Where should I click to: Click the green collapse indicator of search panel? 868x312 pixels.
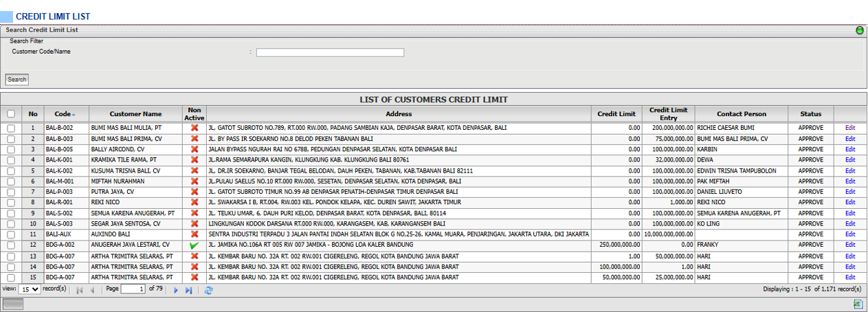859,30
